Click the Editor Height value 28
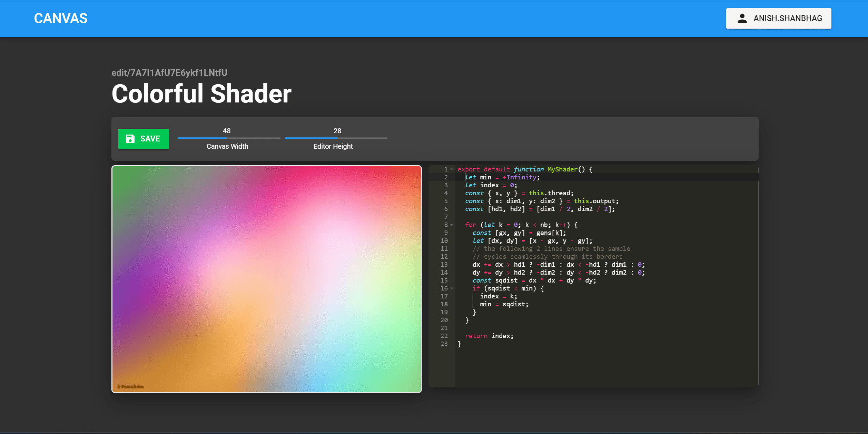868x434 pixels. pyautogui.click(x=337, y=131)
